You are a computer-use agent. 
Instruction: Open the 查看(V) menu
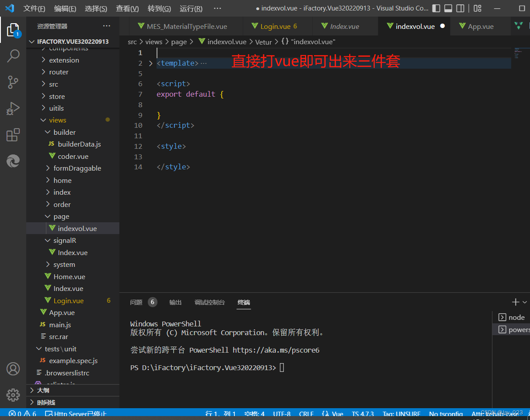coord(127,8)
